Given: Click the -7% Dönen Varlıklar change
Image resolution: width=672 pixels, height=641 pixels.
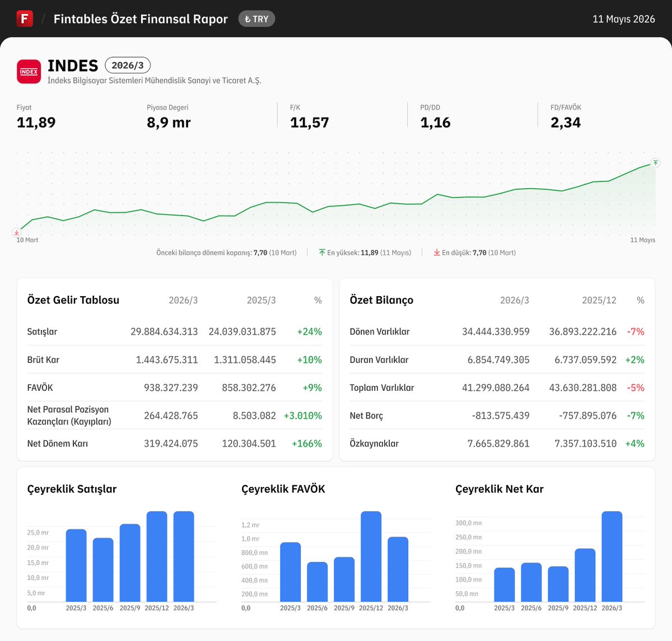Looking at the screenshot, I should click(x=636, y=331).
